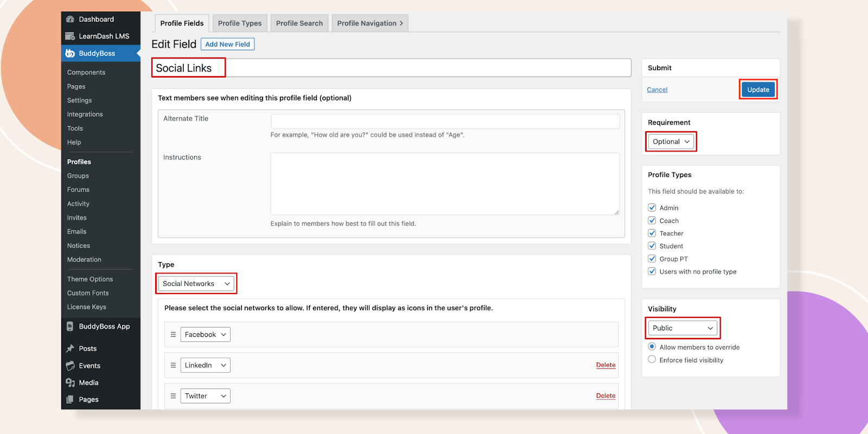Viewport: 868px width, 434px height.
Task: Grab the Facebook row reorder handle
Action: (x=173, y=335)
